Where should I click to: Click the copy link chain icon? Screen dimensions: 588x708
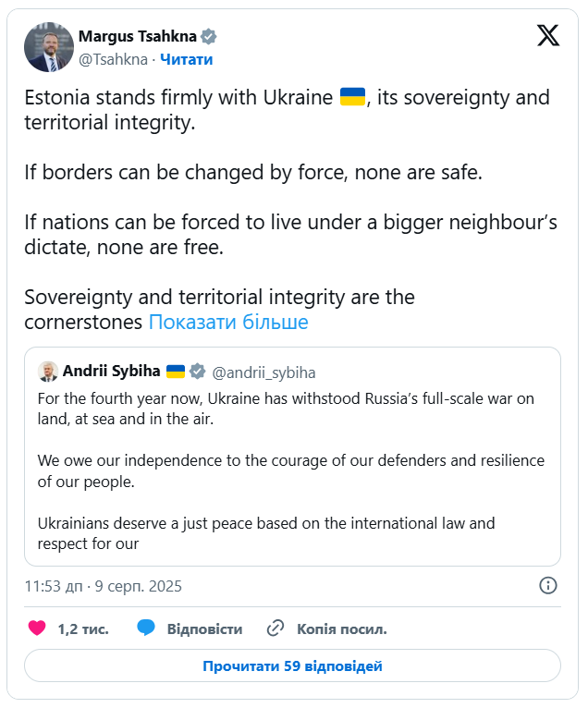[x=275, y=629]
